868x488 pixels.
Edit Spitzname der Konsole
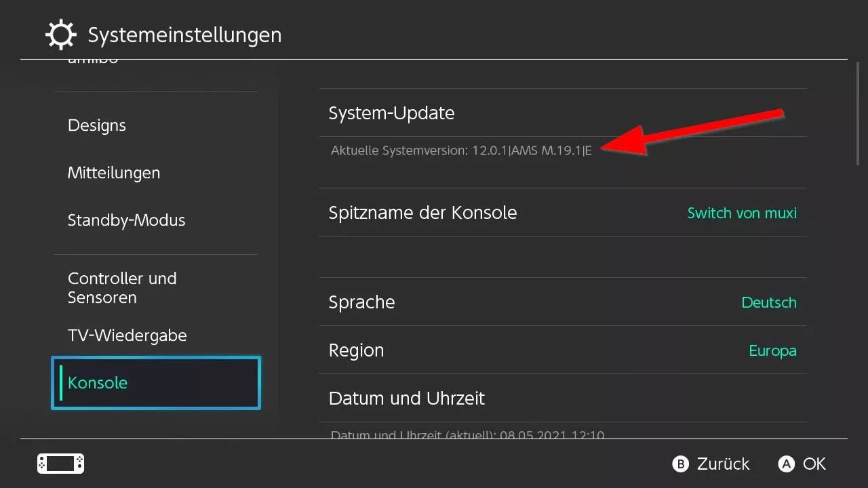tap(563, 212)
